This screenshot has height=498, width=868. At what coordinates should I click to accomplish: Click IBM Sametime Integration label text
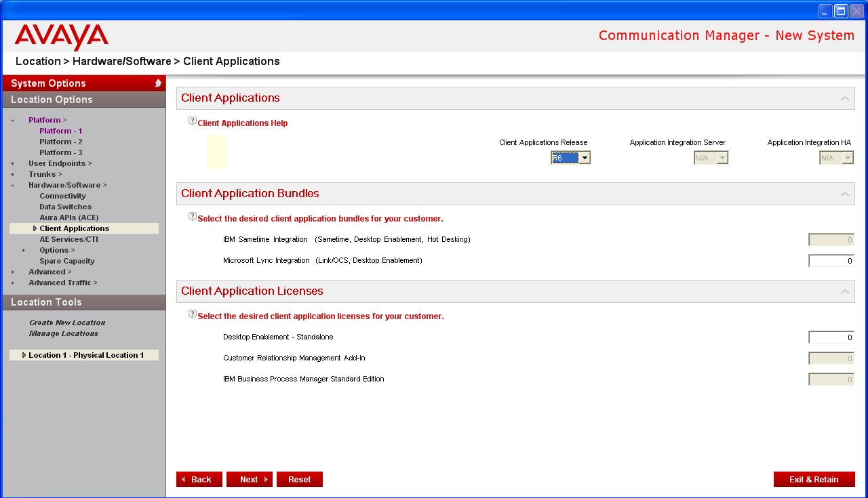[347, 240]
